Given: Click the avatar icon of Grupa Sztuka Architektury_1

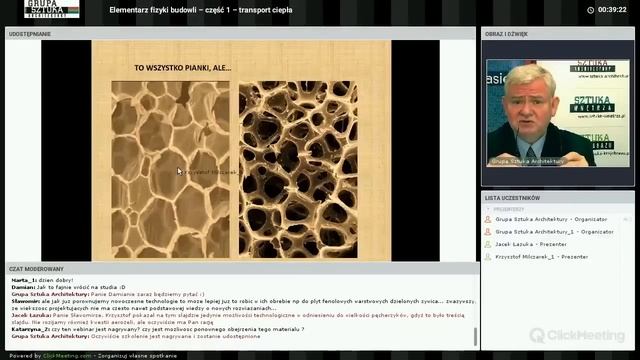Looking at the screenshot, I should coord(487,232).
